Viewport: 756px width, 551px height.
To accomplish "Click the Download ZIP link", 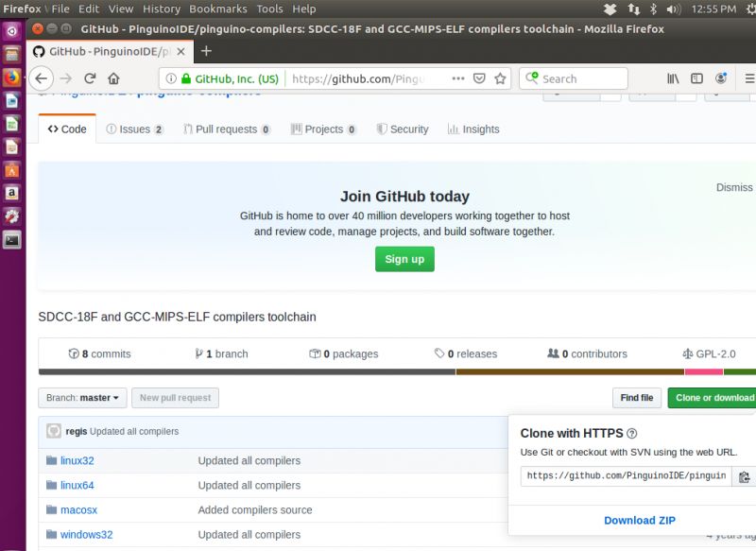I will pos(640,521).
